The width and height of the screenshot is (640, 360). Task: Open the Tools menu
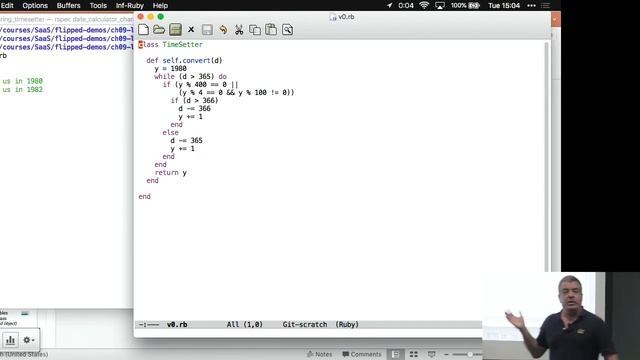[x=98, y=5]
